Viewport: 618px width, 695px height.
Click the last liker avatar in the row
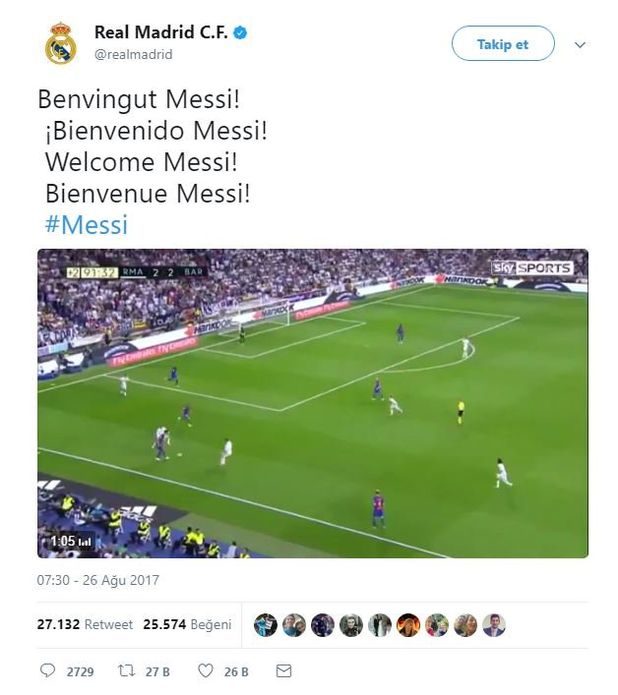(494, 625)
